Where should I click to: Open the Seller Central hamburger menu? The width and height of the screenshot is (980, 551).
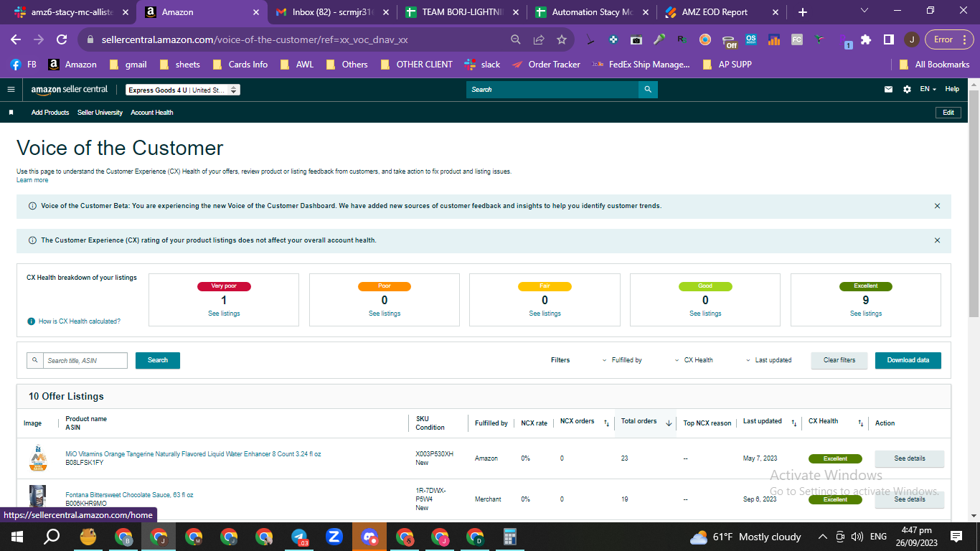tap(11, 90)
